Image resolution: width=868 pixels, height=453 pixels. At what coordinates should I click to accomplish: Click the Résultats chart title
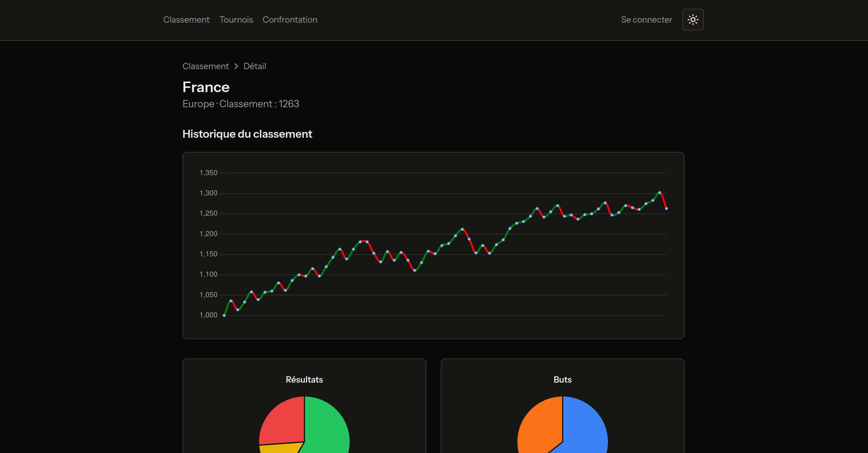pyautogui.click(x=304, y=380)
